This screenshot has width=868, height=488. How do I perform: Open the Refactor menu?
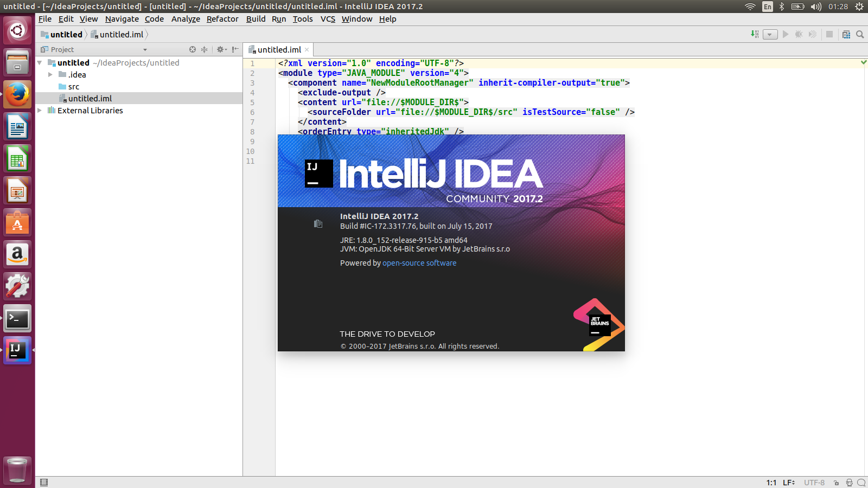(x=222, y=18)
